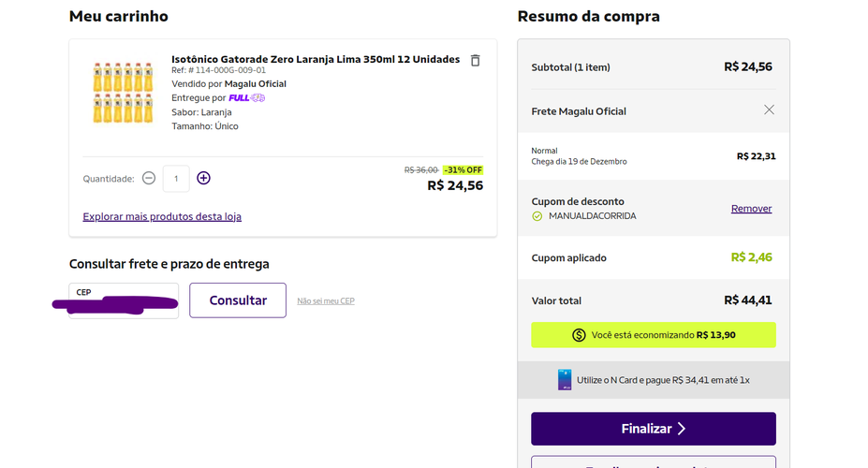Decrease quantity with minus icon
Screen dimensions: 868x468
click(x=148, y=178)
